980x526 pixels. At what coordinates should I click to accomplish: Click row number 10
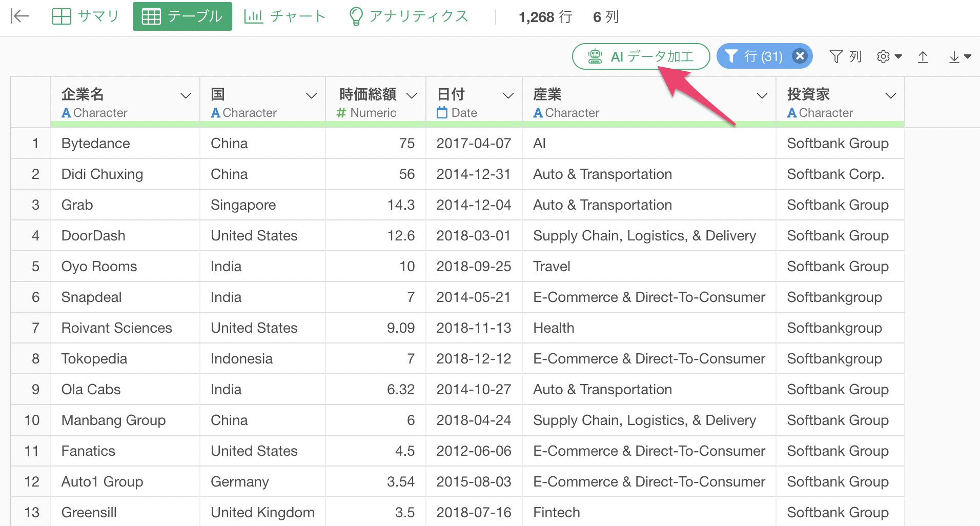click(x=32, y=420)
